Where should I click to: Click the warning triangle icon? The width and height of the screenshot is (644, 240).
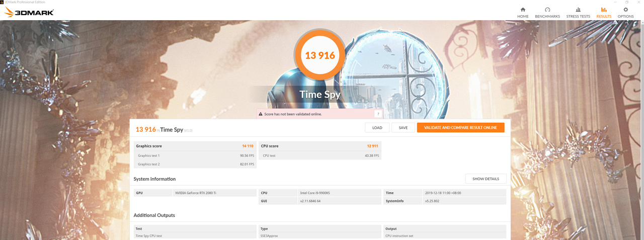(x=261, y=114)
